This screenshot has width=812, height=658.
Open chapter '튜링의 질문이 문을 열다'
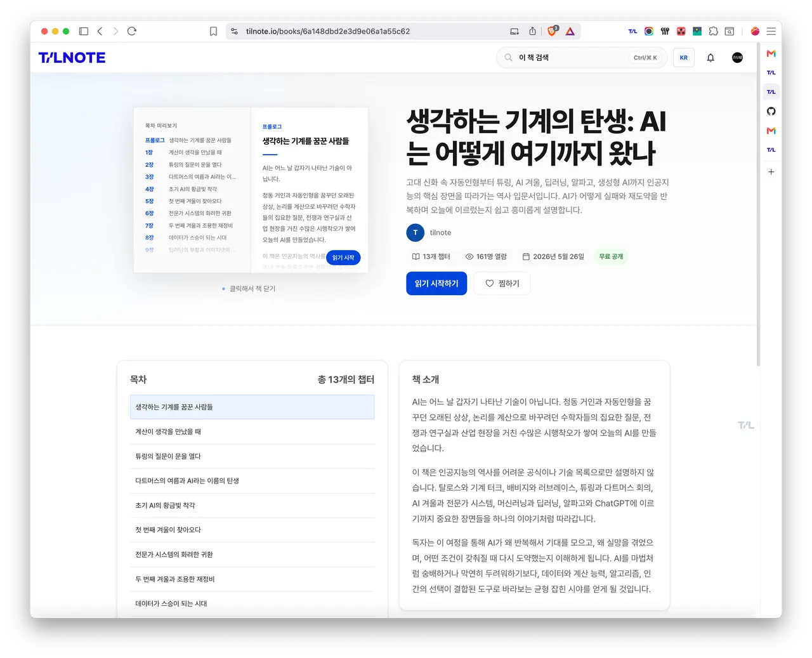pos(252,456)
